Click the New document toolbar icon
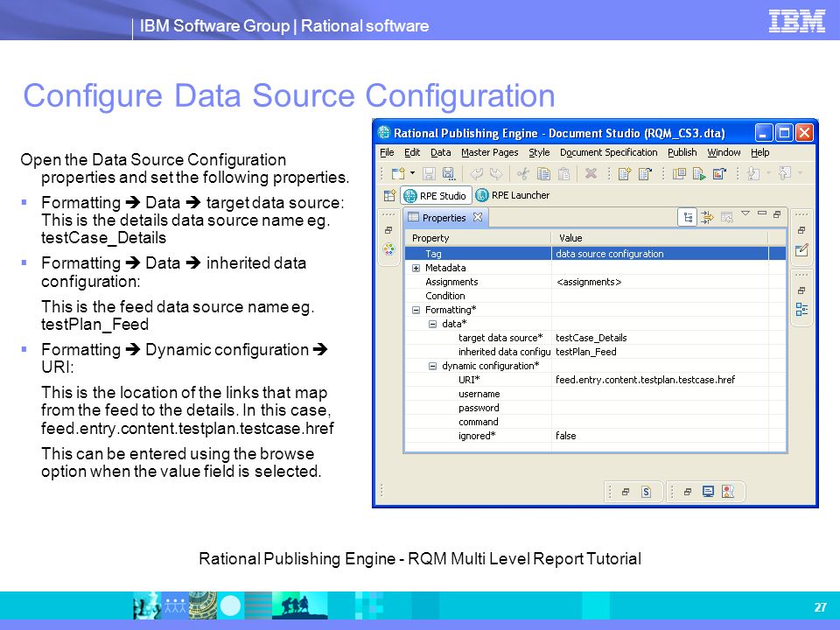Viewport: 840px width, 630px height. point(398,173)
